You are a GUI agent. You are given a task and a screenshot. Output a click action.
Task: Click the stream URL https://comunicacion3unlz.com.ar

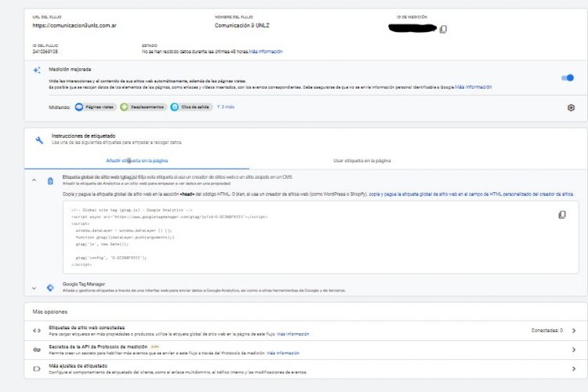(74, 26)
